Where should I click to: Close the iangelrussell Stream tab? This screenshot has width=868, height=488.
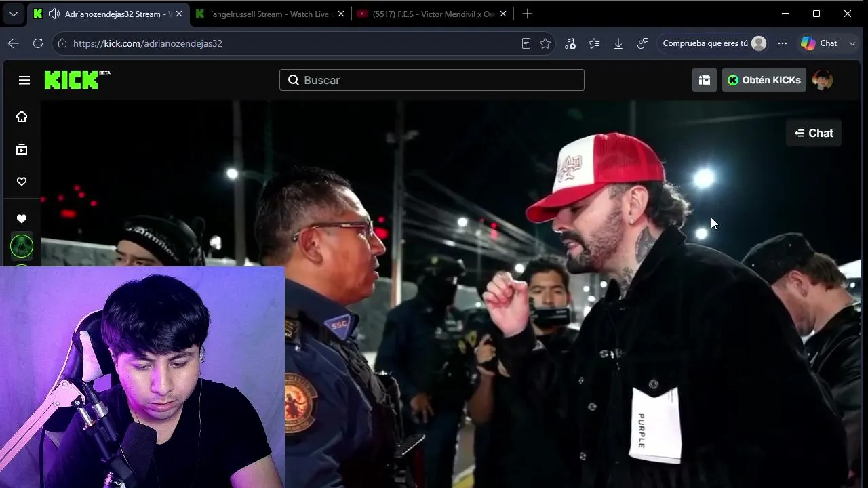(340, 14)
